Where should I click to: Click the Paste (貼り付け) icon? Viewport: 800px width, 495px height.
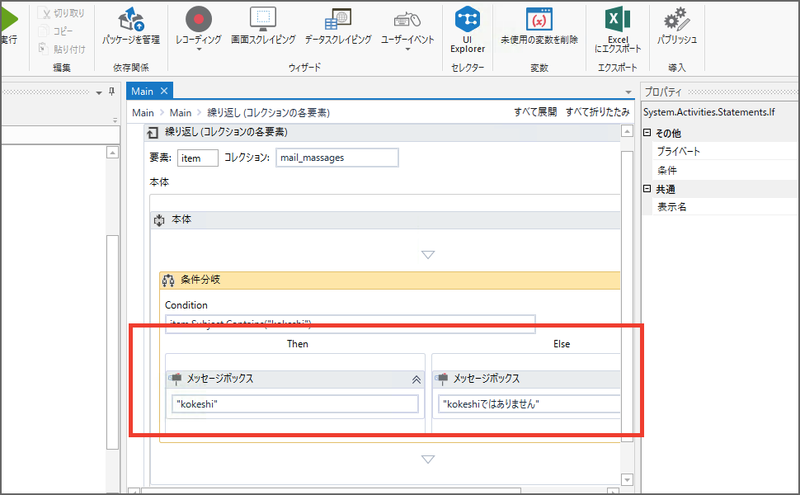pyautogui.click(x=44, y=48)
